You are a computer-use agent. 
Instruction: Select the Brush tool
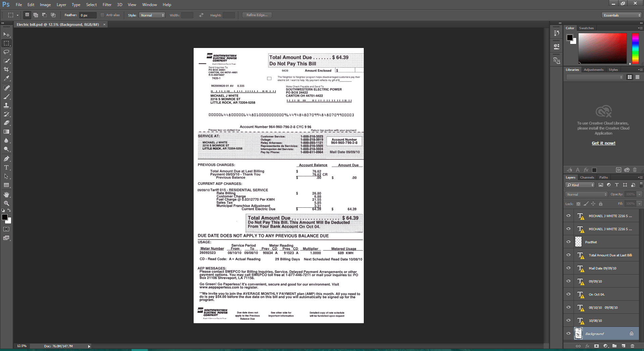[6, 97]
